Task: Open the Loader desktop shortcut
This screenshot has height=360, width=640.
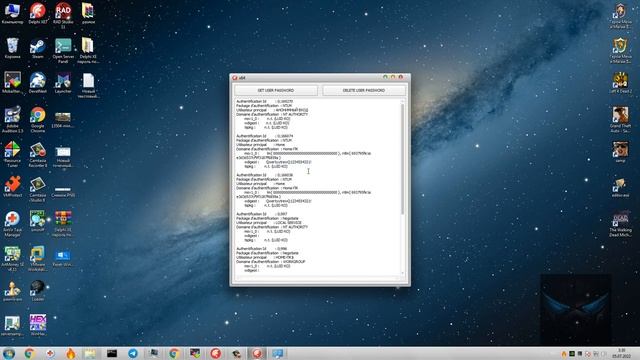Action: [38, 291]
